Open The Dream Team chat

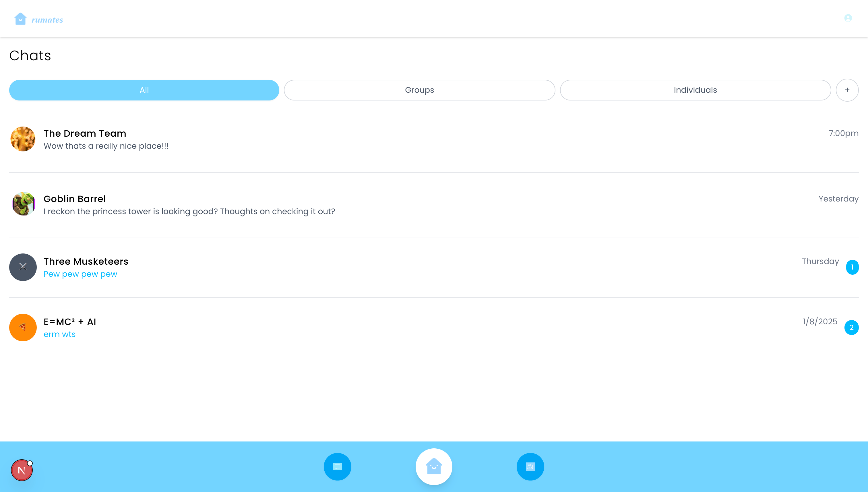point(85,133)
